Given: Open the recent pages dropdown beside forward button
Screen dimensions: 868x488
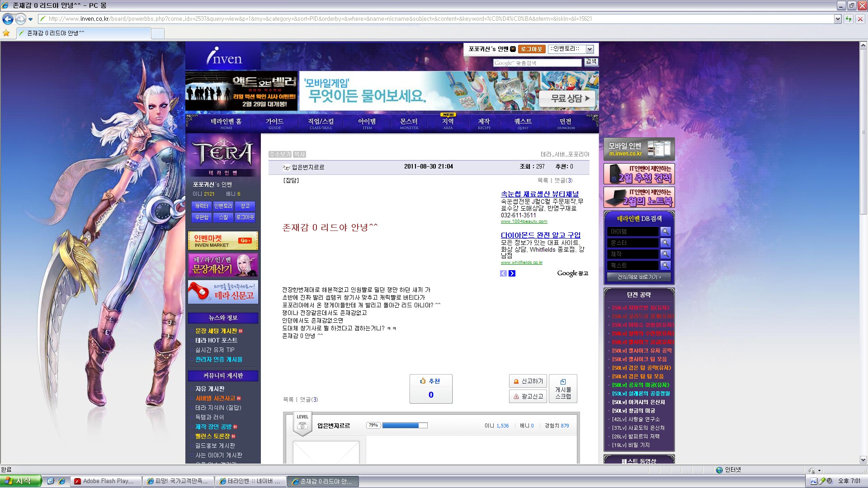Looking at the screenshot, I should tap(30, 19).
